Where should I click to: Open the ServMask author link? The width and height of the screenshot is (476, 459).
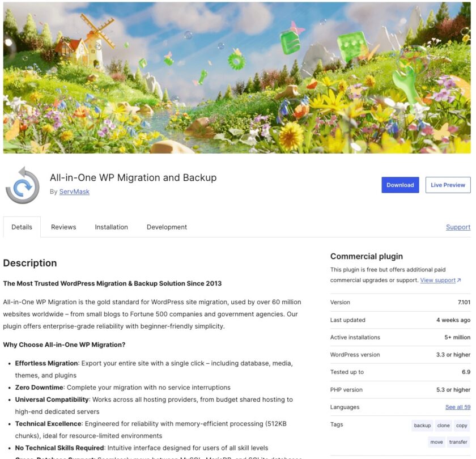(x=74, y=192)
